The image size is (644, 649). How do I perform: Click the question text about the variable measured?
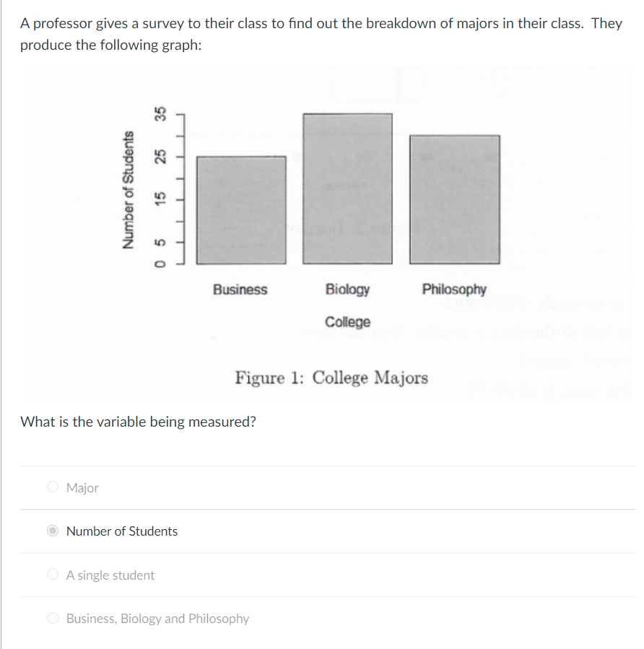(x=139, y=421)
